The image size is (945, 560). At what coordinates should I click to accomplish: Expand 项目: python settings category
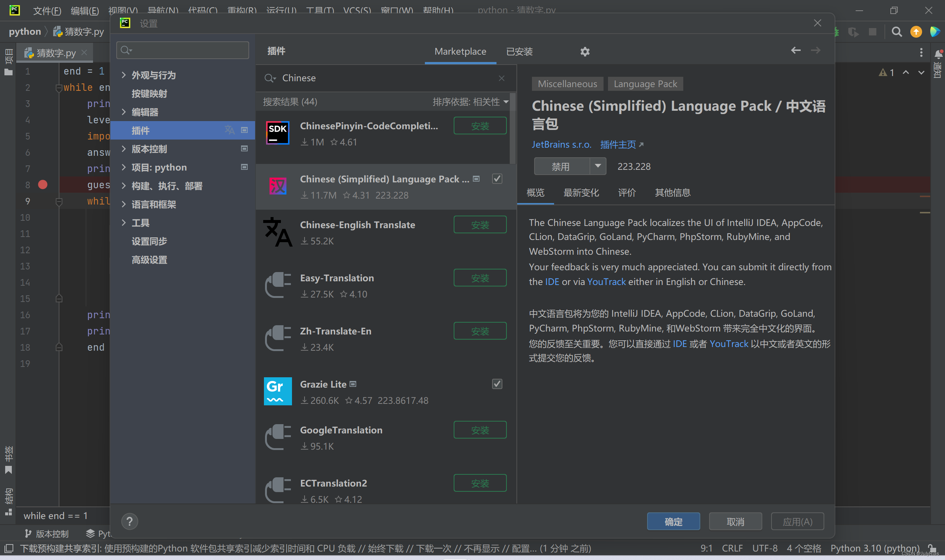point(124,167)
